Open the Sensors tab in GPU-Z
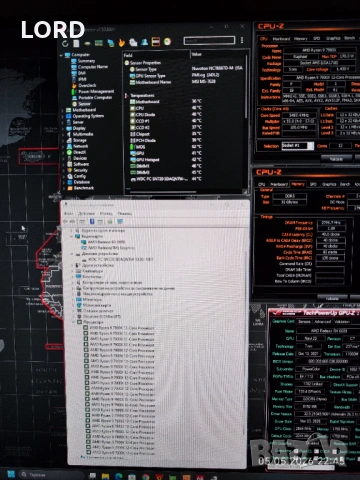 (x=304, y=322)
